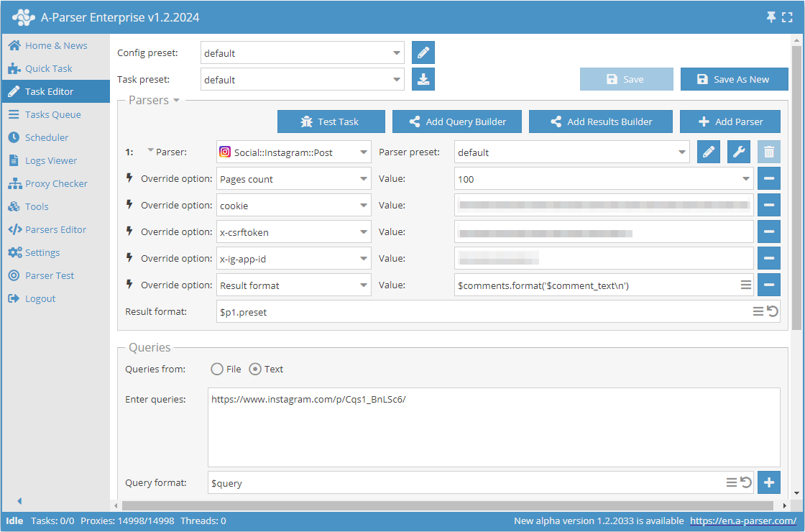Click the trash icon to delete the parser
805x532 pixels.
coord(769,152)
